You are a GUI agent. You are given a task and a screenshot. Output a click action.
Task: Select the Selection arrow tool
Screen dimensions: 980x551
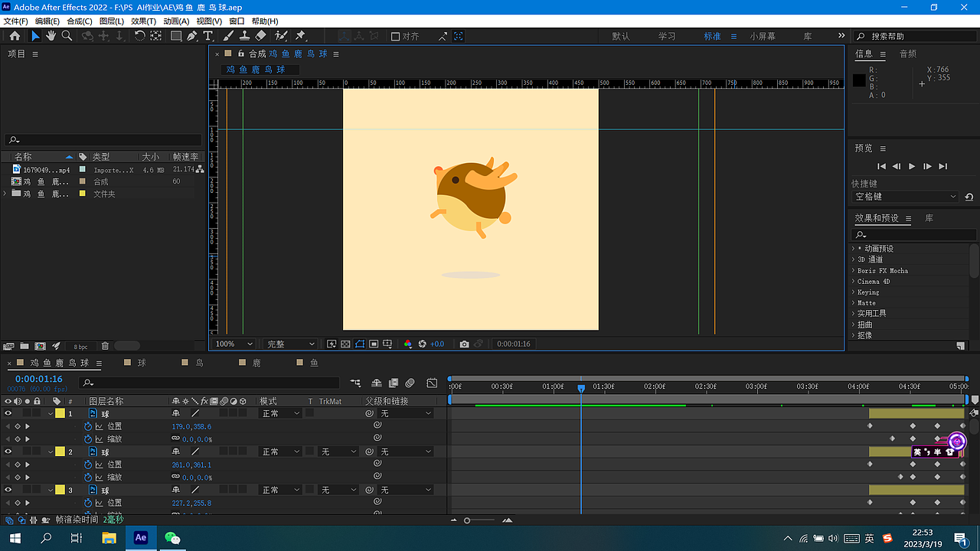tap(34, 36)
